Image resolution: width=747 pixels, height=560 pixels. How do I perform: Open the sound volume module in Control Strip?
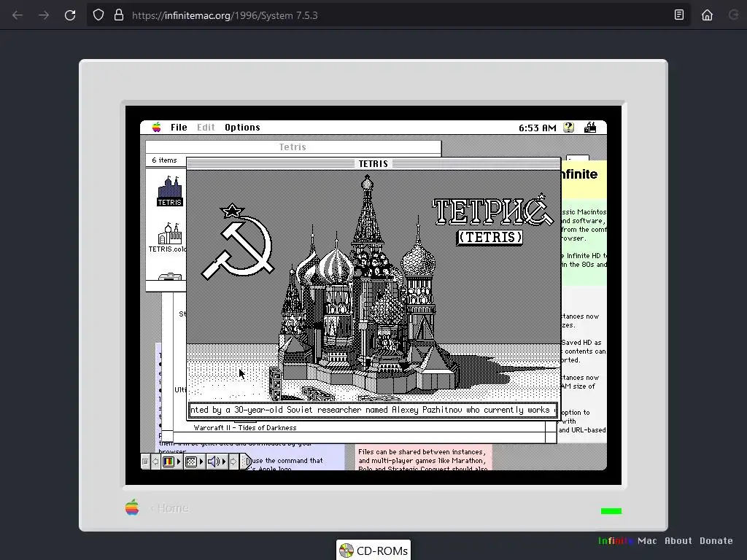217,462
